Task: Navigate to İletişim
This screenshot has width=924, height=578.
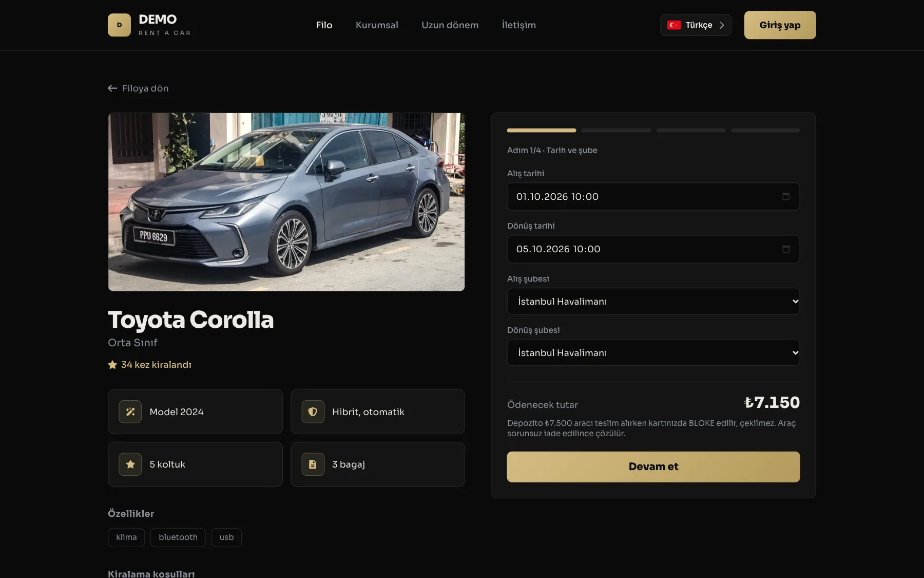Action: [519, 25]
